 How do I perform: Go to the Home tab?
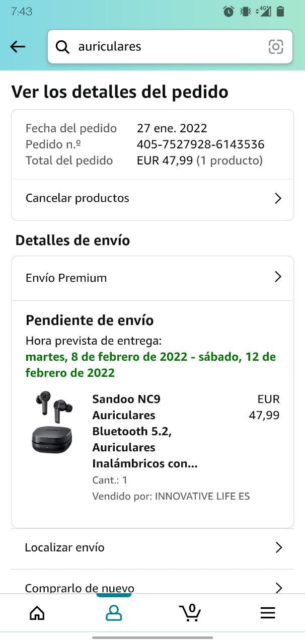[x=37, y=612]
